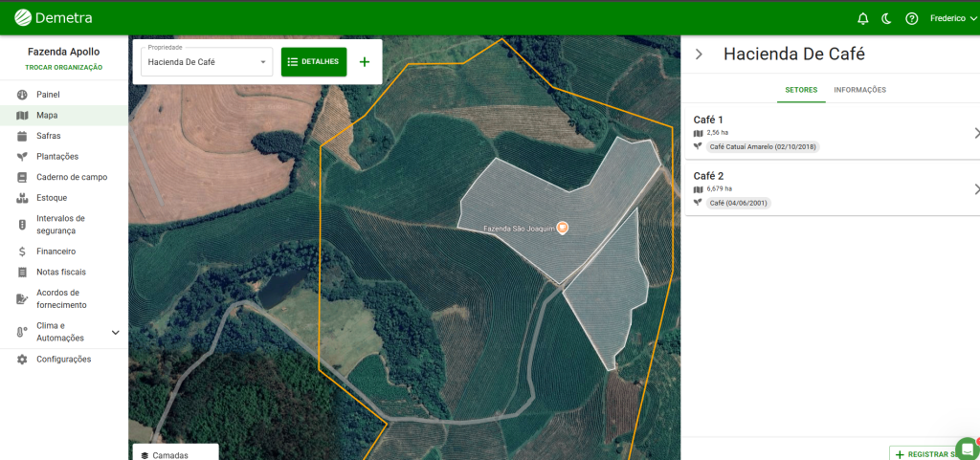Open Painel from the sidebar

pyautogui.click(x=48, y=95)
